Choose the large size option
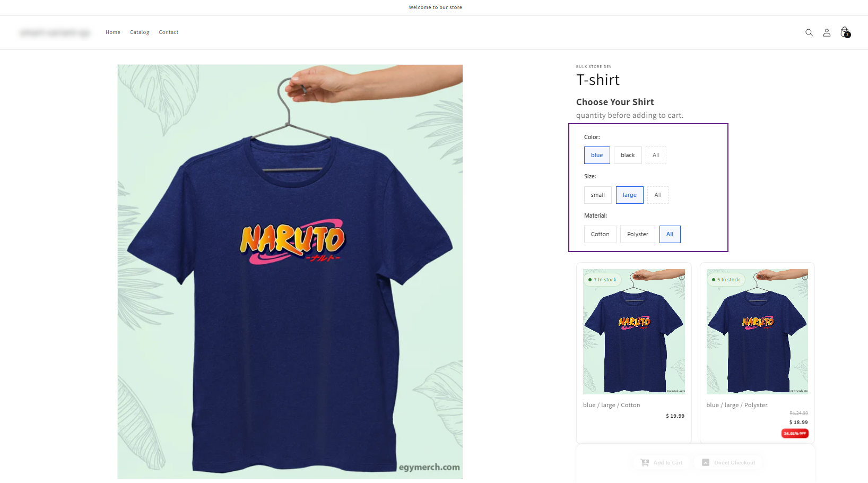 [630, 195]
